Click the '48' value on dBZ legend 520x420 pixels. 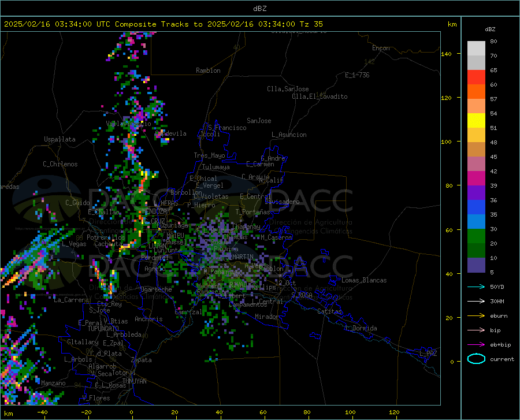click(x=493, y=143)
